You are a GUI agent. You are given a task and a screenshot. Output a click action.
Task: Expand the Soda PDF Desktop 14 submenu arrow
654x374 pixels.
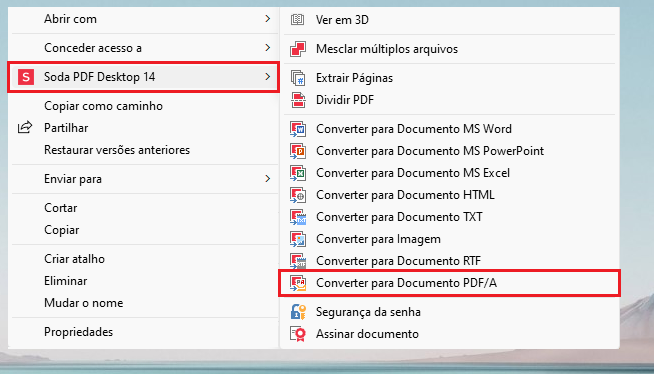(268, 77)
